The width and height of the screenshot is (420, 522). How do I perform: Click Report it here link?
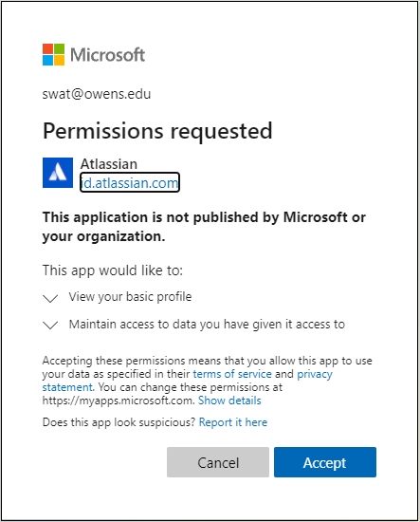point(233,422)
